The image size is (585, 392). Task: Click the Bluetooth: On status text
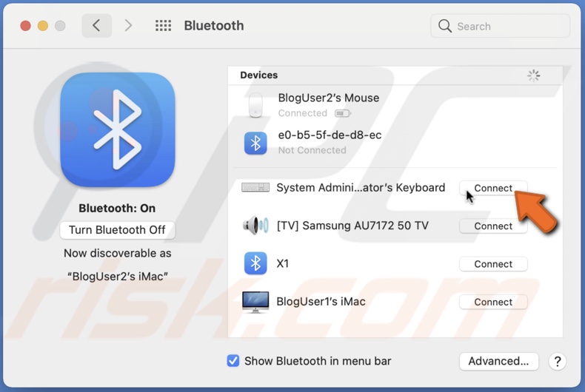coord(117,208)
